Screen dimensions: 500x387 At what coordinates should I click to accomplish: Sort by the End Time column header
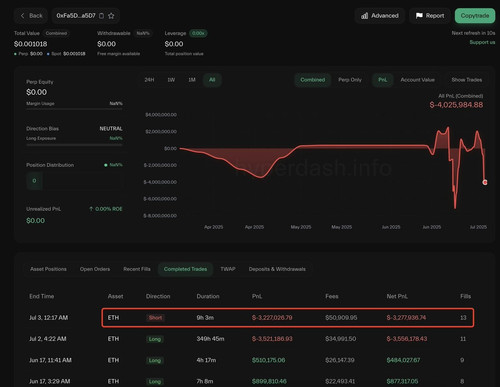click(x=42, y=296)
